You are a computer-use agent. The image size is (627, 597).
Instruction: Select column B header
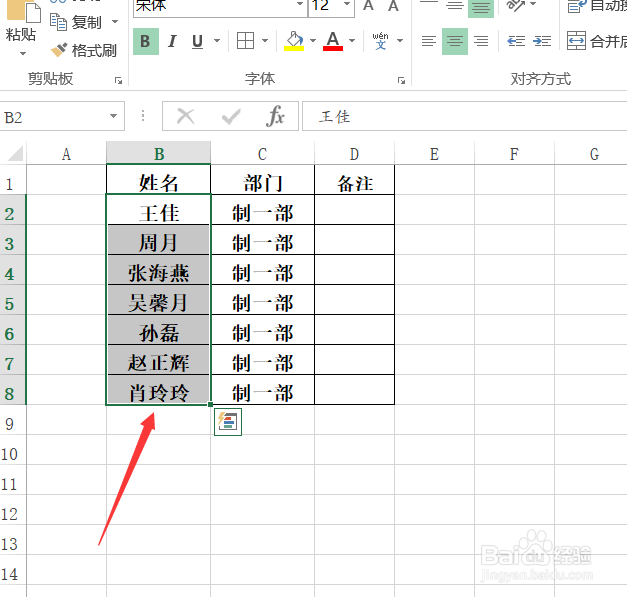click(158, 154)
